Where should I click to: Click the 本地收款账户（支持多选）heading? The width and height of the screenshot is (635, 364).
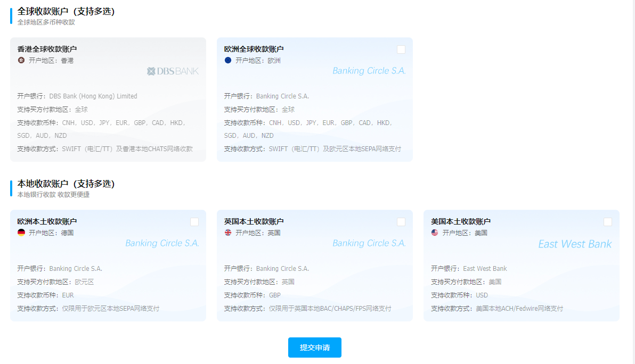[x=66, y=184]
